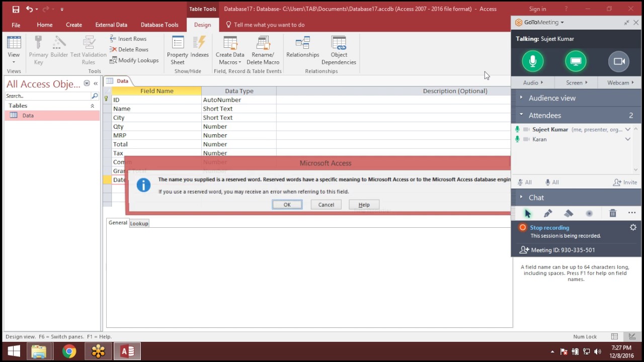Click Sign in link in title bar
This screenshot has height=362, width=644.
(537, 9)
